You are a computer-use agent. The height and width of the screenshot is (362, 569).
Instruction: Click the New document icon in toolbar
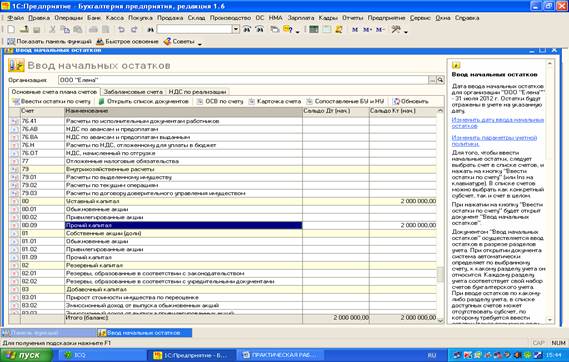click(11, 30)
